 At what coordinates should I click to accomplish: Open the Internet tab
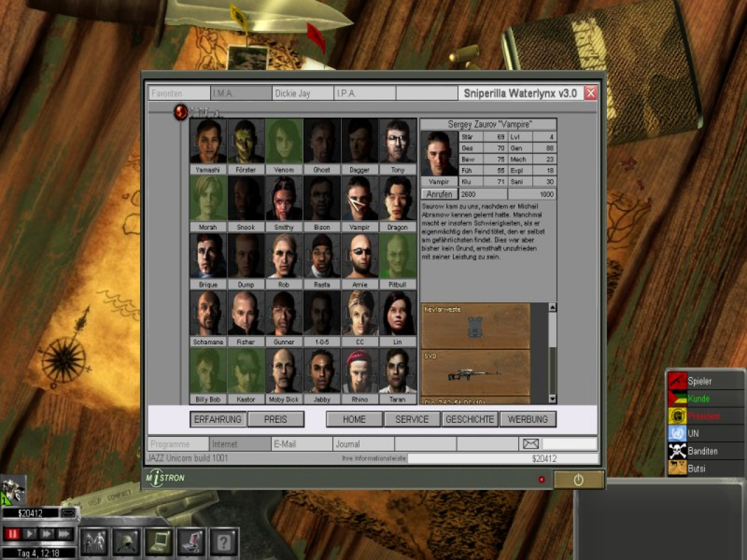pyautogui.click(x=240, y=444)
